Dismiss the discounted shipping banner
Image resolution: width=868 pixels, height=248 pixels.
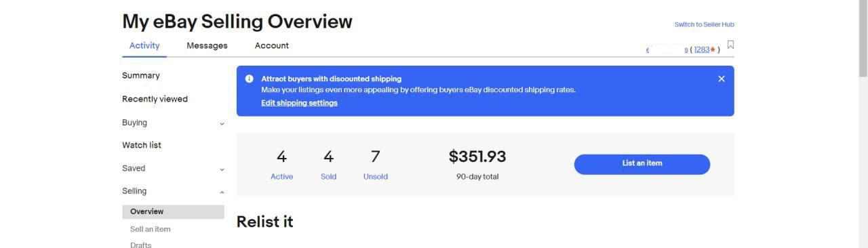point(721,79)
